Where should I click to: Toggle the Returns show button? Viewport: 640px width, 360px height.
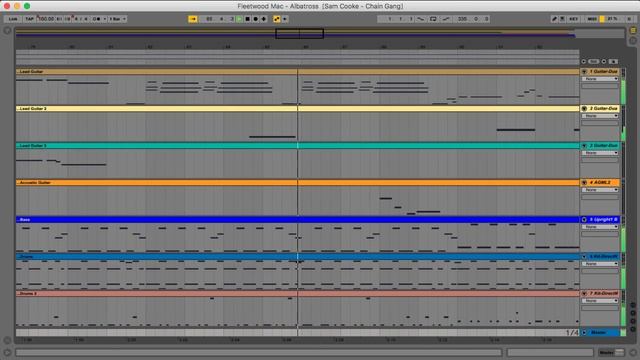[x=633, y=313]
